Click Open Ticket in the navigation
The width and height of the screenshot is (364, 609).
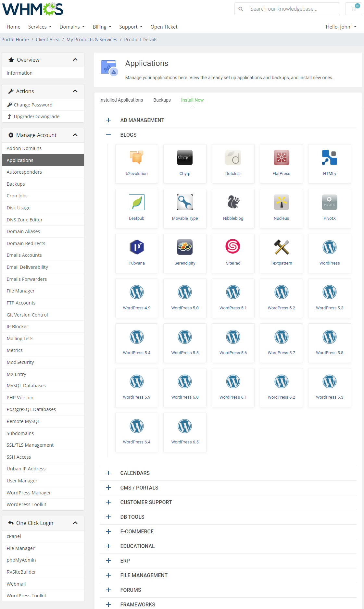pos(164,27)
